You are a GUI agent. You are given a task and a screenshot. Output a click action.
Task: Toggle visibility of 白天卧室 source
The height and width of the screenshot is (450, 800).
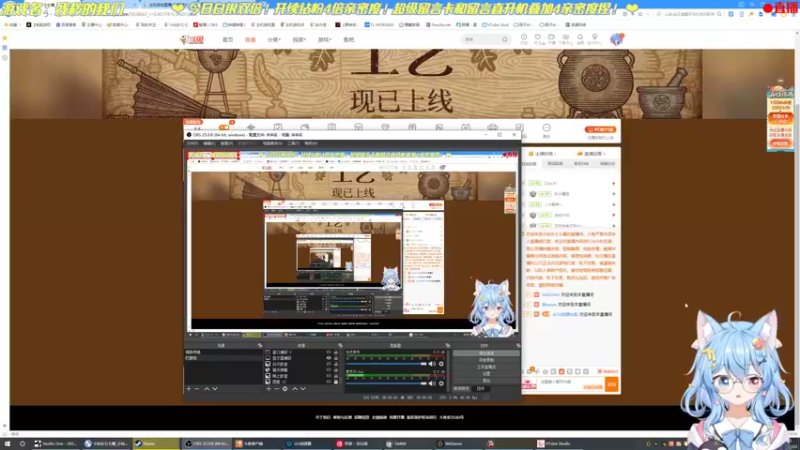329,364
